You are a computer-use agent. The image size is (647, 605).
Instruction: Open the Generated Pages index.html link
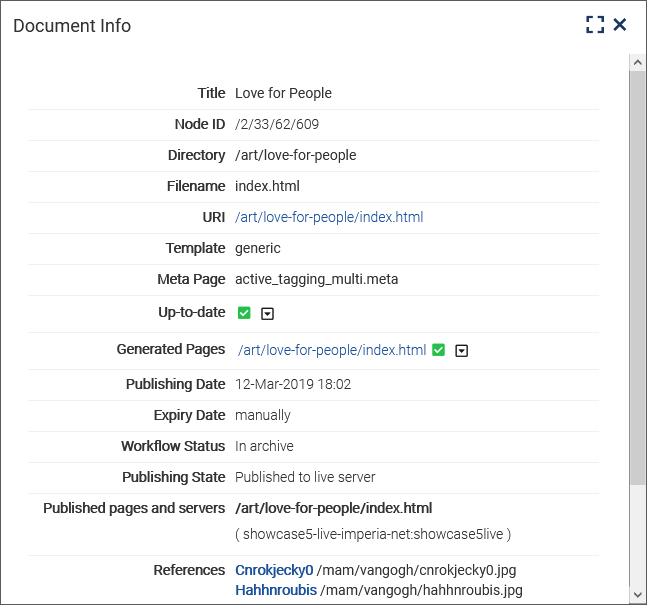pos(332,350)
